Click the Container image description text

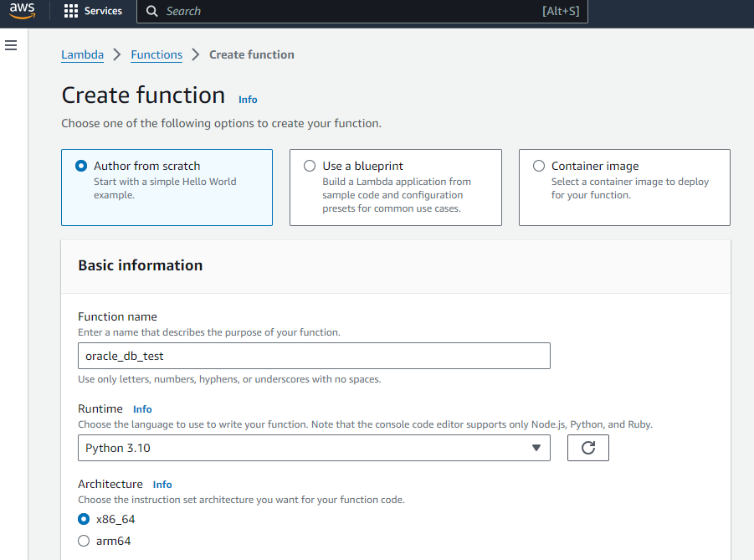click(x=630, y=188)
